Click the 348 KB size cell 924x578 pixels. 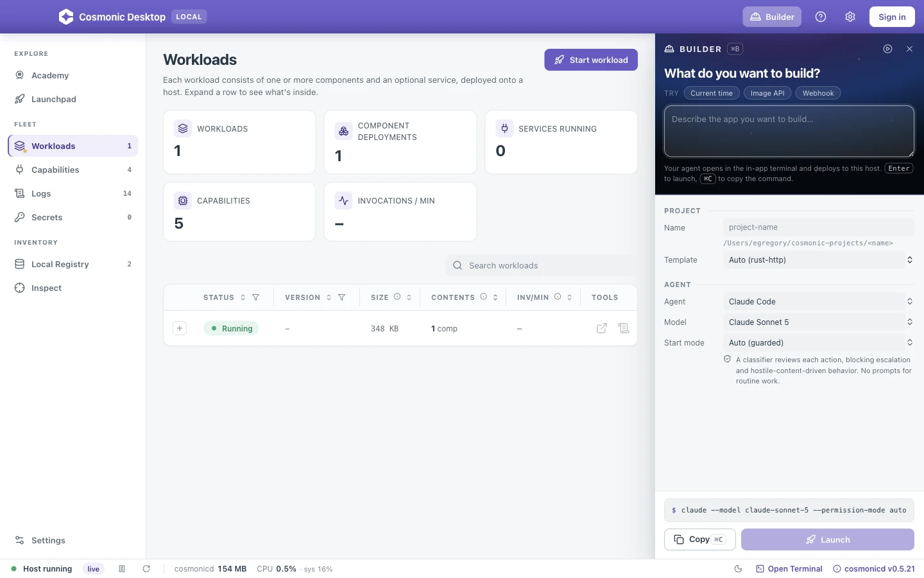(x=384, y=328)
